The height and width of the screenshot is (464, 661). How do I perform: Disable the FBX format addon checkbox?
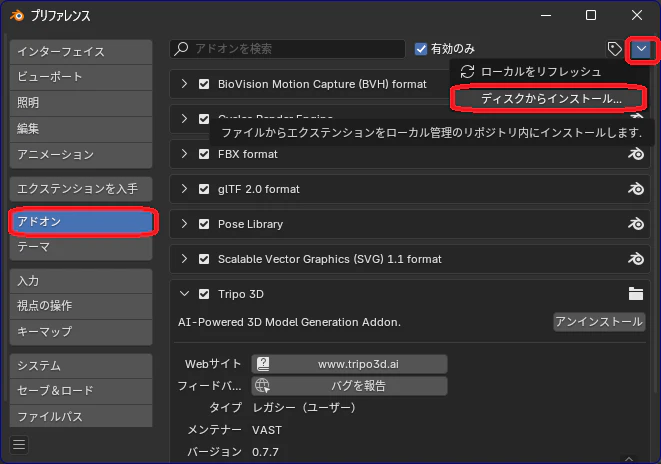point(204,154)
